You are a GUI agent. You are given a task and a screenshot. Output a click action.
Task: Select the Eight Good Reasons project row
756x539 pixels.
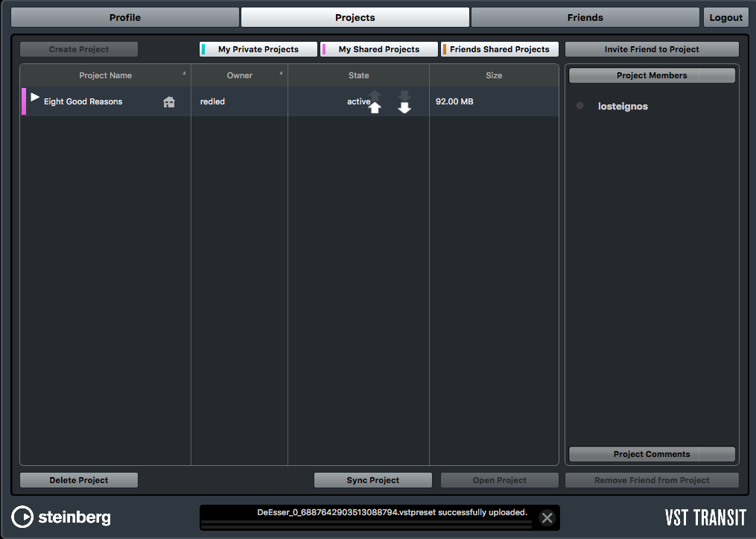[289, 101]
